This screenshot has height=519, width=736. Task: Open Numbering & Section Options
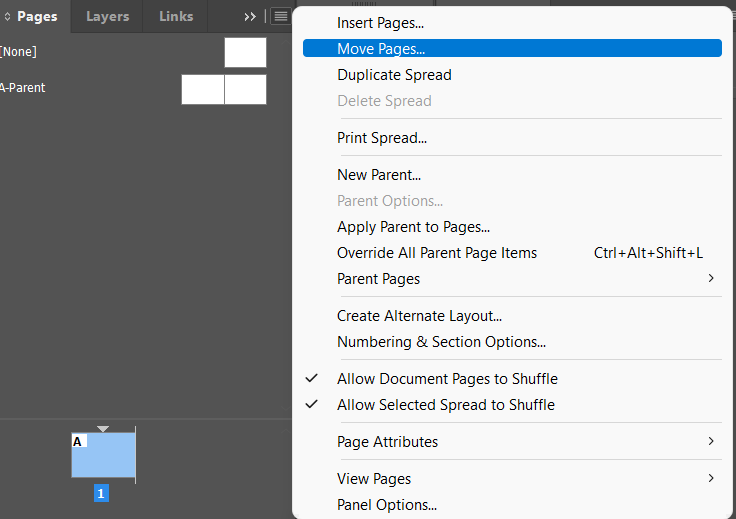441,342
